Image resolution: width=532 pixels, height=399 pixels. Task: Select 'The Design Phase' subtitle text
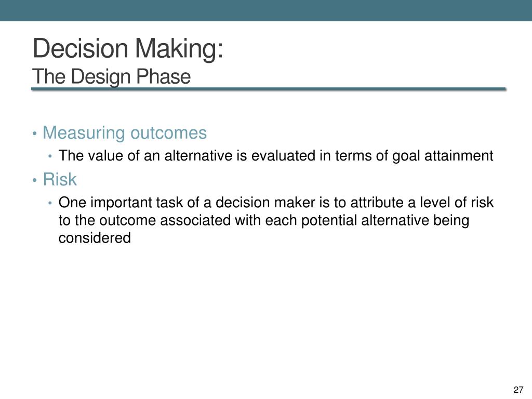click(111, 77)
